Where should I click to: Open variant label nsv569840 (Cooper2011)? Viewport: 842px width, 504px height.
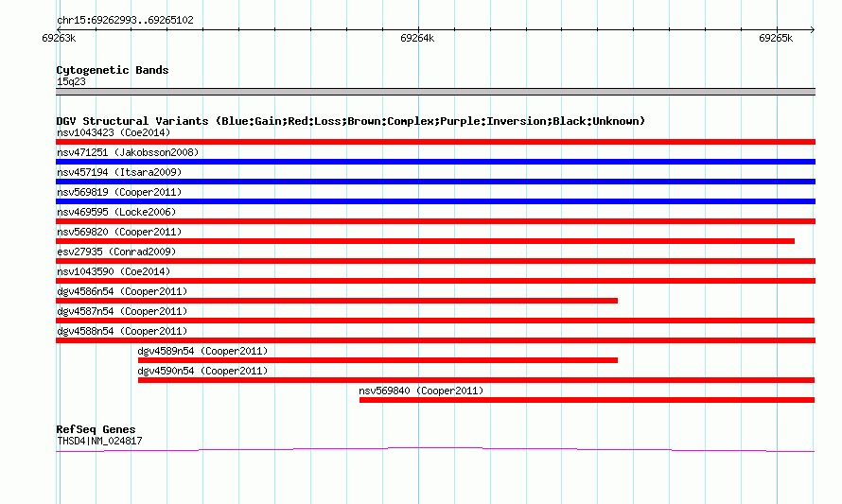421,391
